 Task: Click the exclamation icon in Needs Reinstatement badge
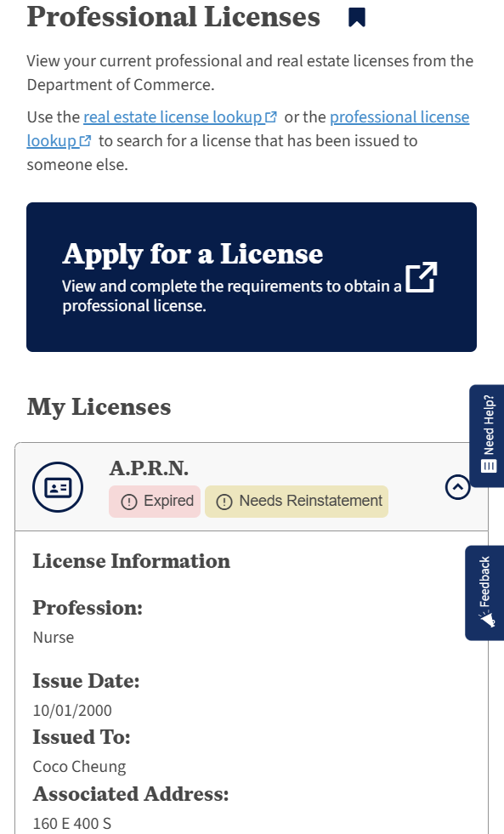point(224,502)
